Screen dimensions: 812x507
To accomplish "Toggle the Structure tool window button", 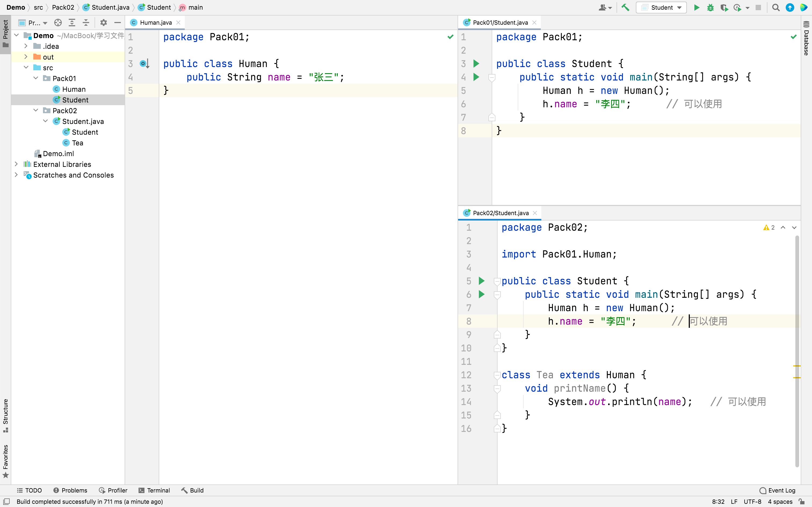I will (5, 415).
